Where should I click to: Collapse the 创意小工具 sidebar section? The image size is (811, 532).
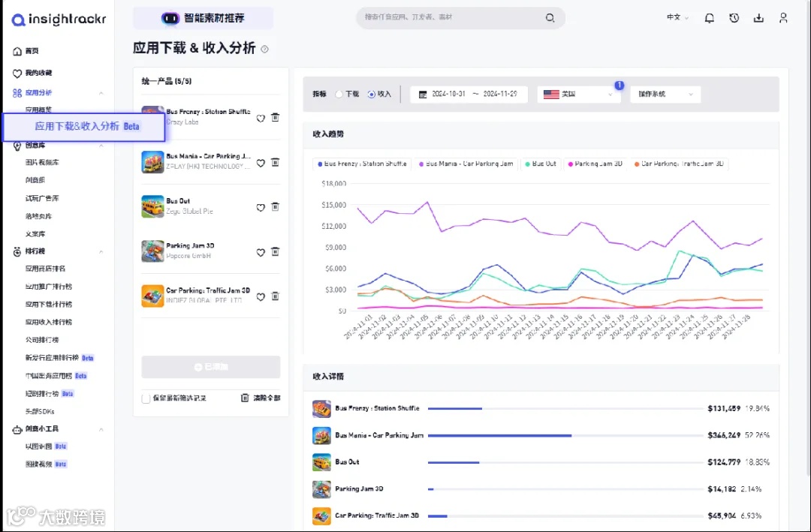tap(101, 429)
